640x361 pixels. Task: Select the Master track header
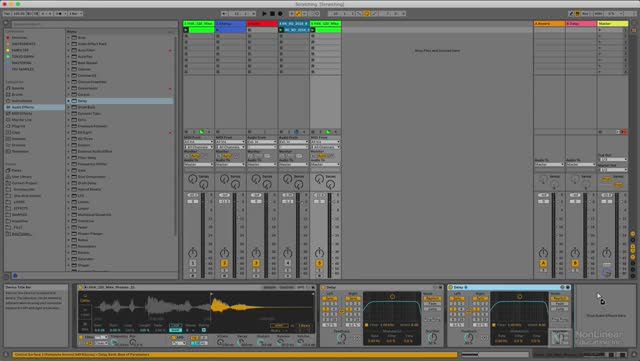613,24
